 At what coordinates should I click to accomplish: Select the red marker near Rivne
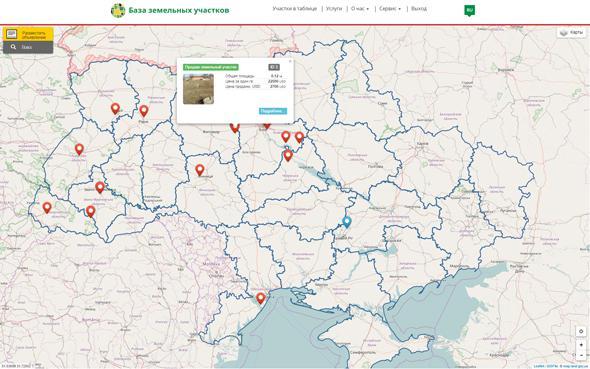point(144,111)
